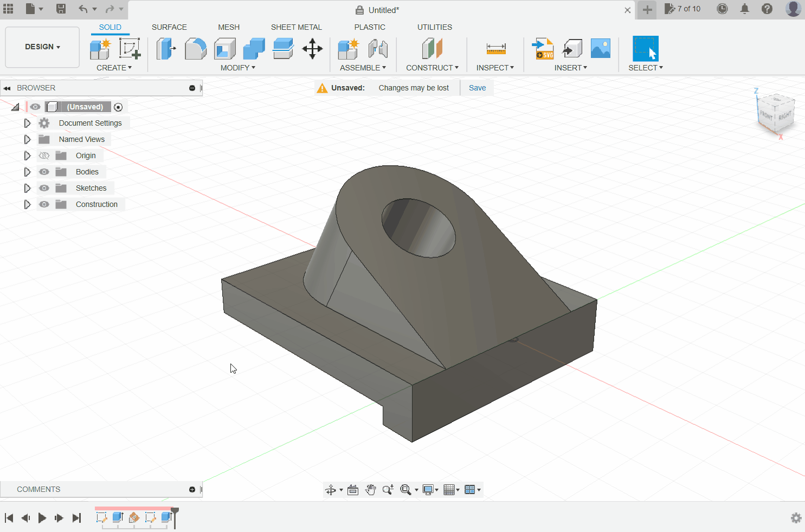The image size is (805, 532).
Task: Open the Joint tool in Assemble
Action: pos(378,49)
